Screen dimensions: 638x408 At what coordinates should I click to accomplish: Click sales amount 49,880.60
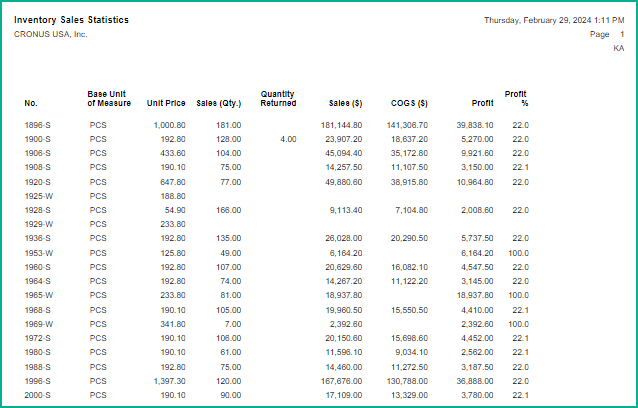click(x=343, y=182)
